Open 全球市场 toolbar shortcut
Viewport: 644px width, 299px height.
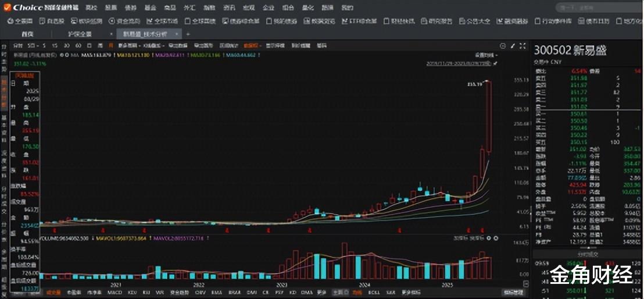162,21
